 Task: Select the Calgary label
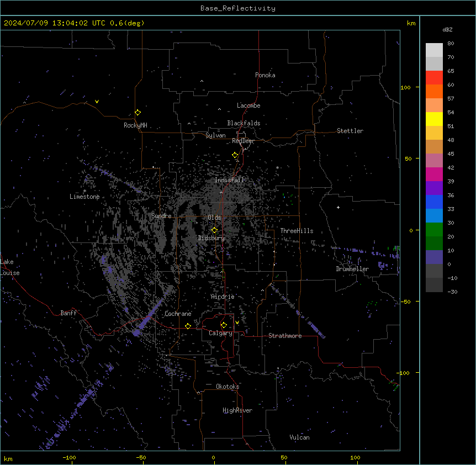click(221, 333)
